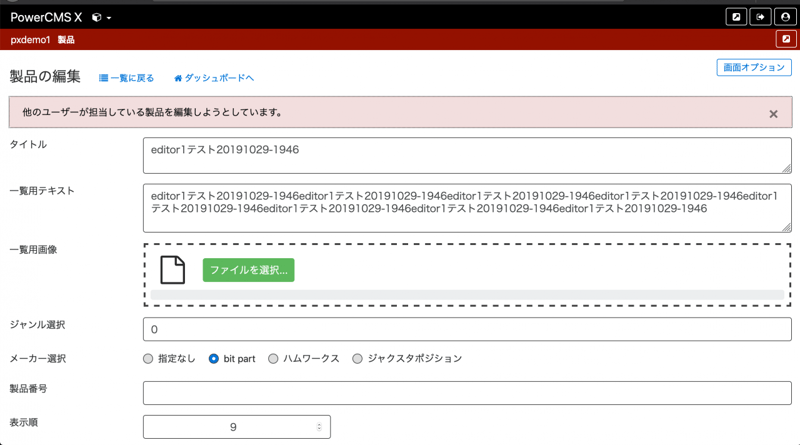The height and width of the screenshot is (445, 800).
Task: Select the 指定なし radio button
Action: pos(149,358)
